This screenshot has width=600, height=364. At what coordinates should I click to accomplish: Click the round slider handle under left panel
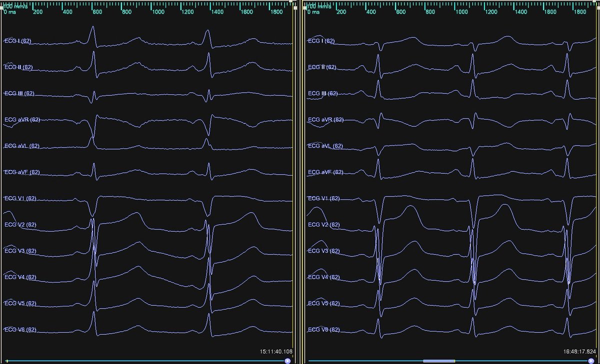[287, 360]
